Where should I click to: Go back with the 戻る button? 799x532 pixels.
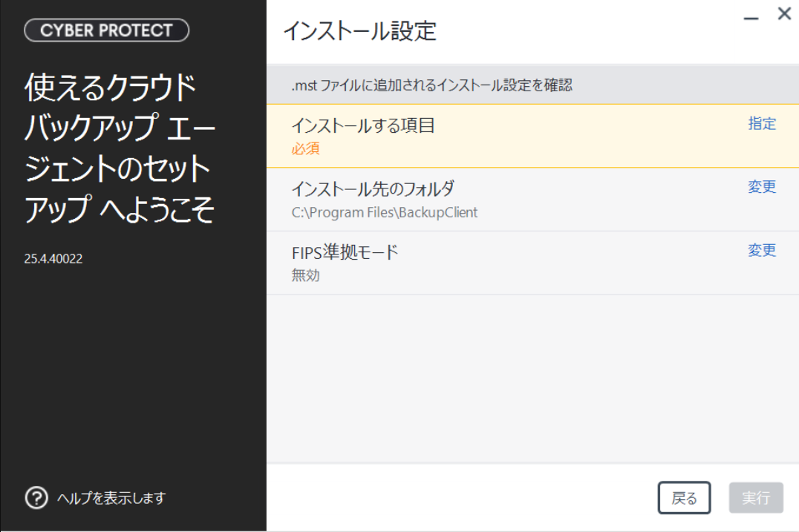coord(684,497)
